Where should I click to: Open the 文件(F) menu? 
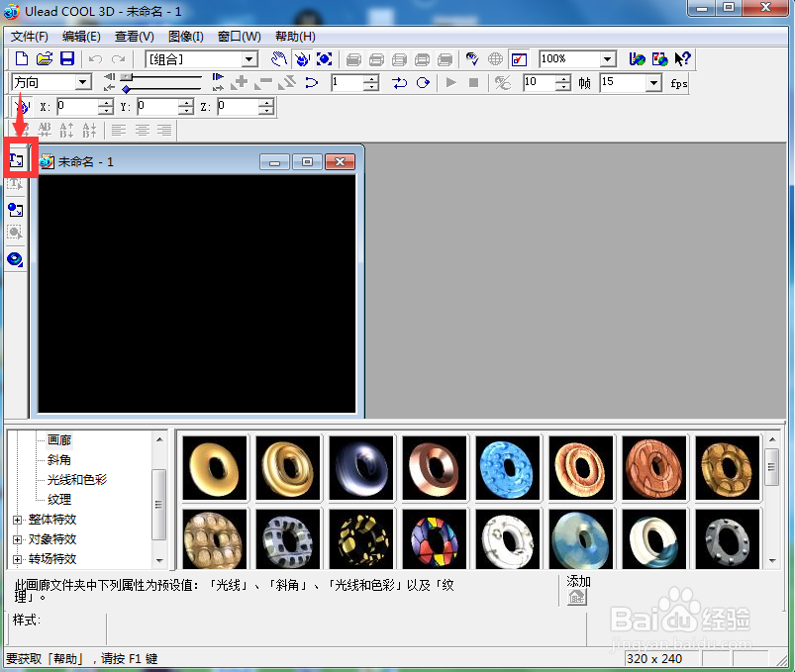[x=30, y=37]
